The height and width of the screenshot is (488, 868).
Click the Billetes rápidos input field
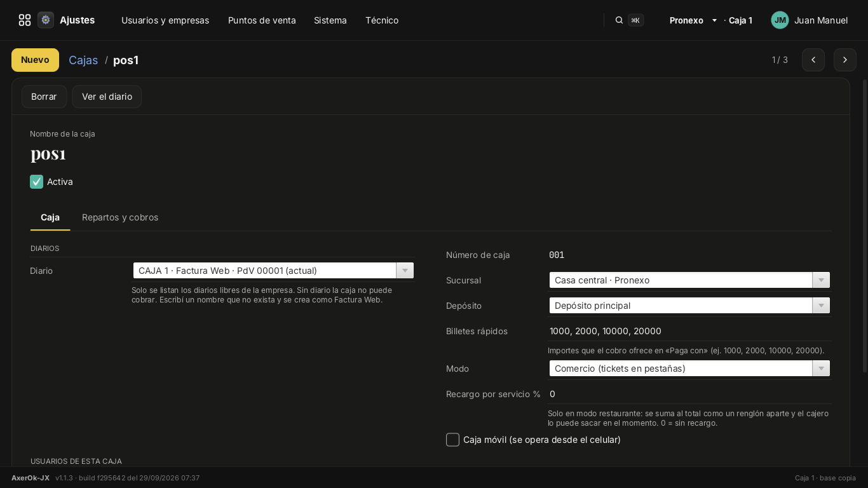click(689, 331)
